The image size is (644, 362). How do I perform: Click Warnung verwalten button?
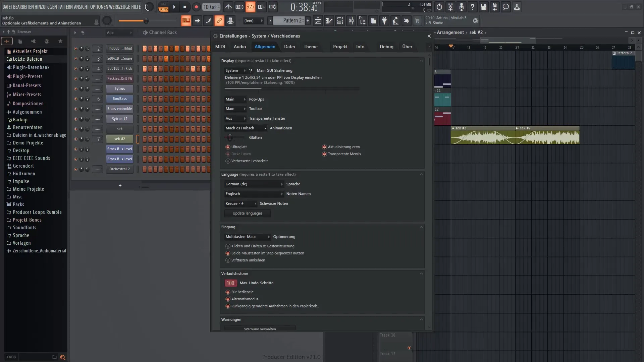(x=261, y=328)
